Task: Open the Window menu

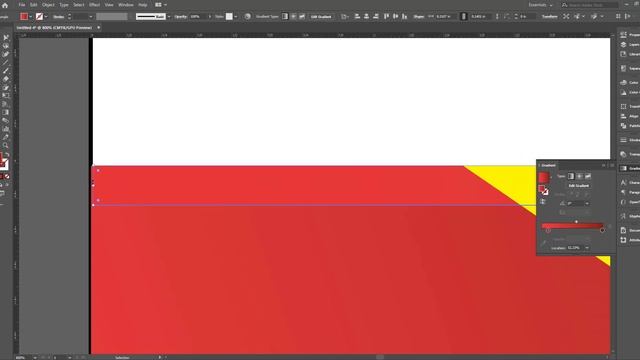Action: coord(126,5)
